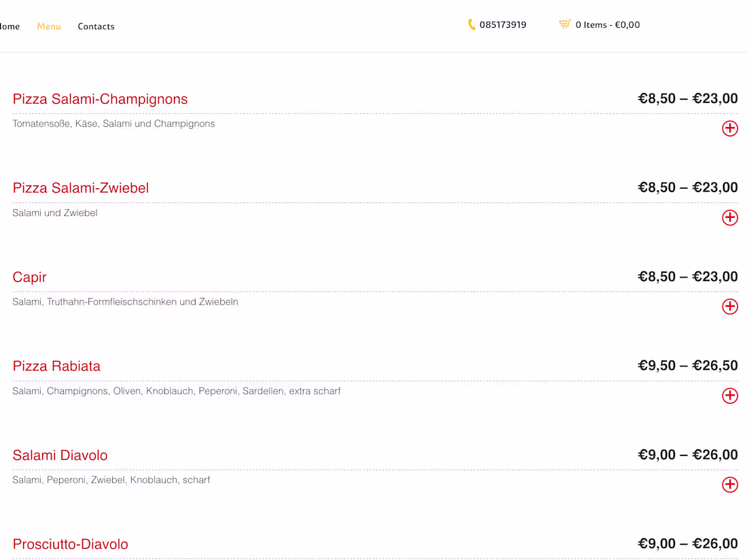Click the yellow phone icon
This screenshot has height=560, width=747.
471,24
